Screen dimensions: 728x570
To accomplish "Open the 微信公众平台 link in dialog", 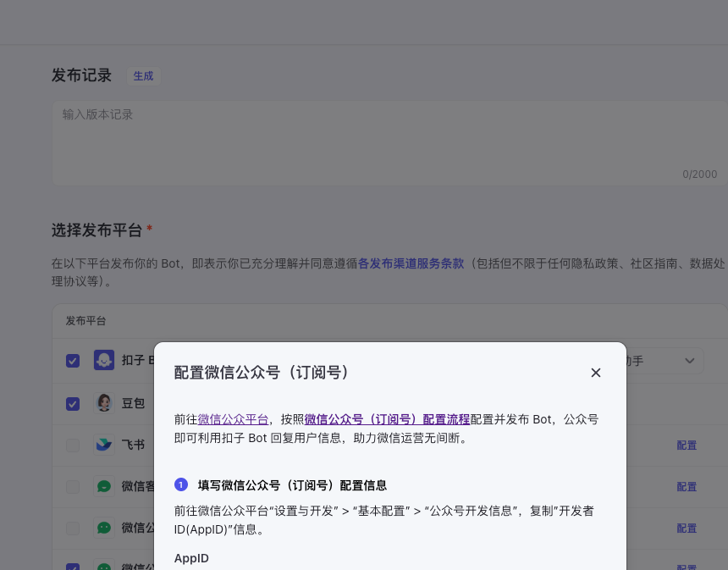I will tap(233, 419).
